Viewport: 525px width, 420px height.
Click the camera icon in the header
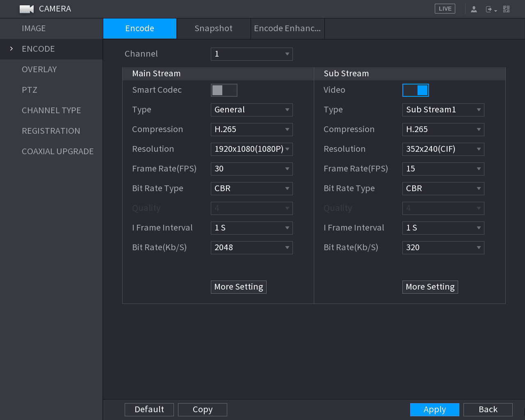[x=27, y=9]
